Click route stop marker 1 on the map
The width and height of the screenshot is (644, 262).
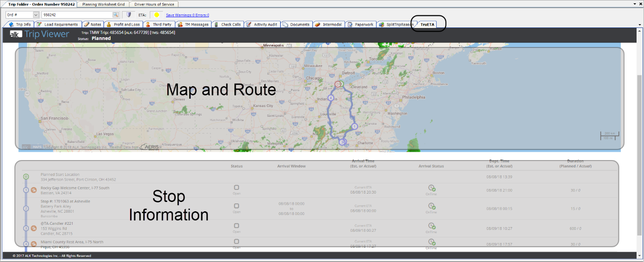click(x=354, y=126)
